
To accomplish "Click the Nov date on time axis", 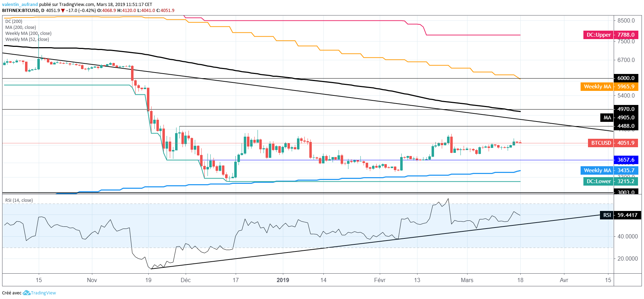I will (x=92, y=280).
